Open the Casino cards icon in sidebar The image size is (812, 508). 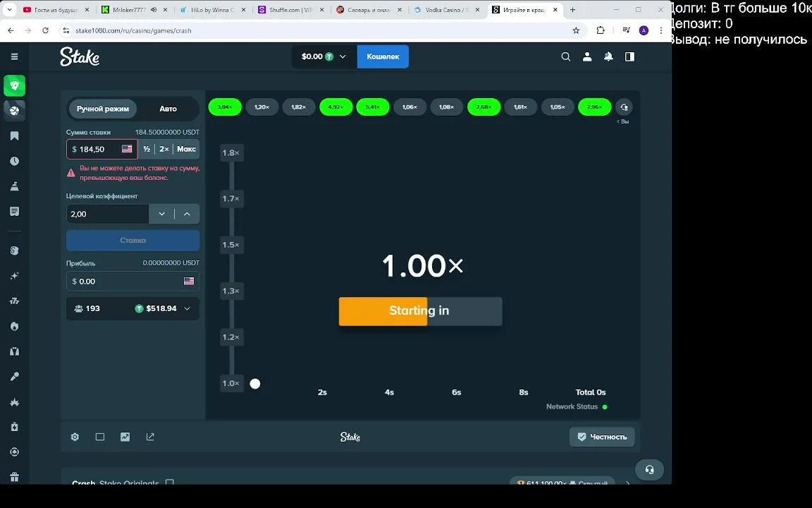[x=15, y=85]
